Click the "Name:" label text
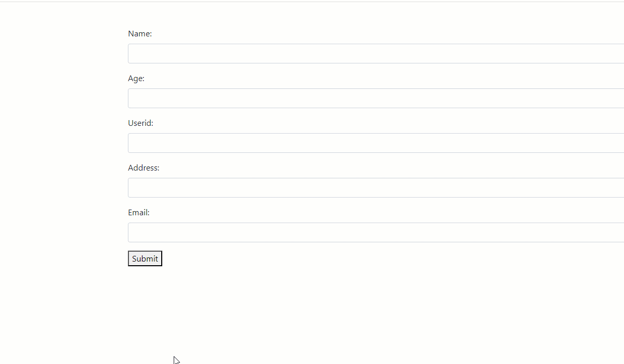The width and height of the screenshot is (624, 364). (x=140, y=34)
